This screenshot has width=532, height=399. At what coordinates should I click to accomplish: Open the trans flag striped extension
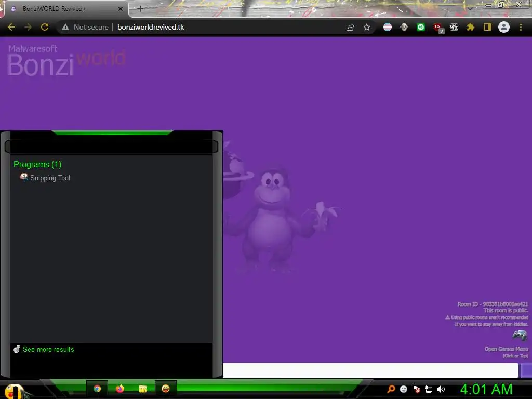(x=388, y=27)
